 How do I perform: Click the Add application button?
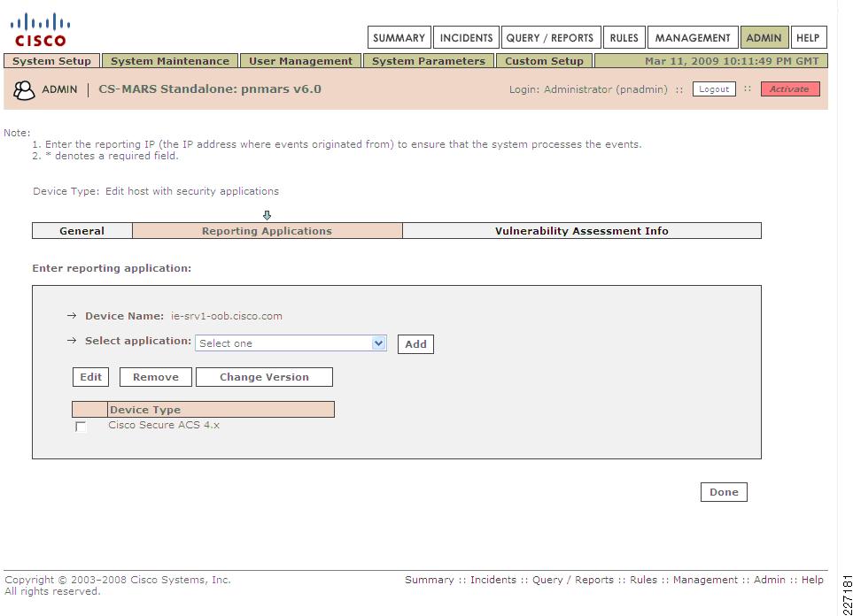(x=415, y=344)
